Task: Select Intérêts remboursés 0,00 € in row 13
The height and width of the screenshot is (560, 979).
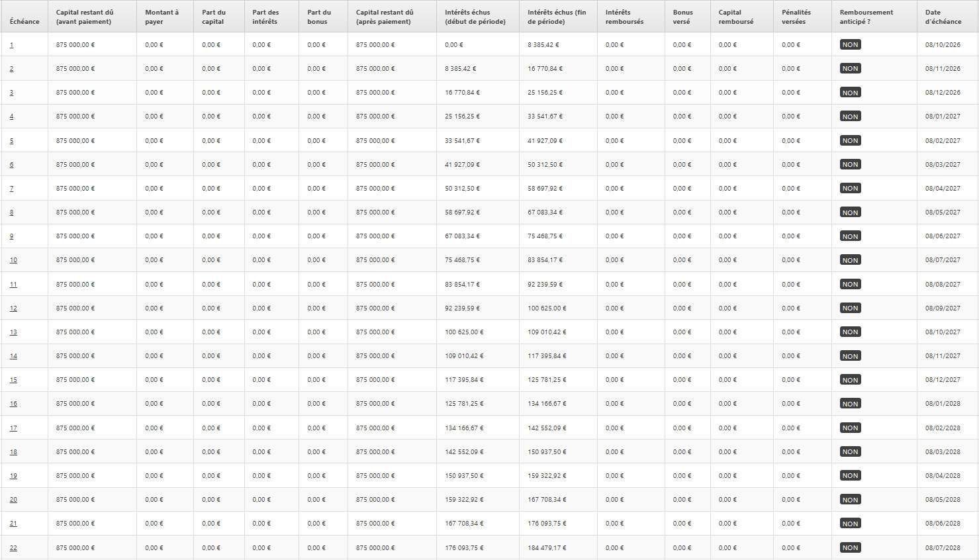Action: [x=614, y=332]
